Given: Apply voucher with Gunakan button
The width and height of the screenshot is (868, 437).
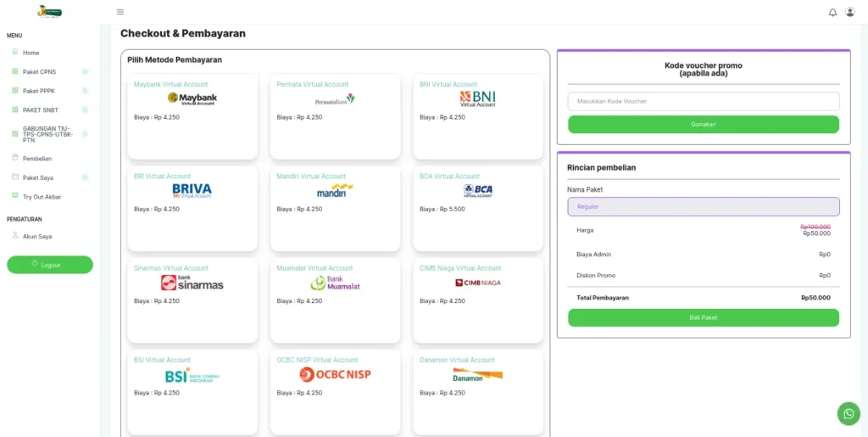Looking at the screenshot, I should (703, 124).
